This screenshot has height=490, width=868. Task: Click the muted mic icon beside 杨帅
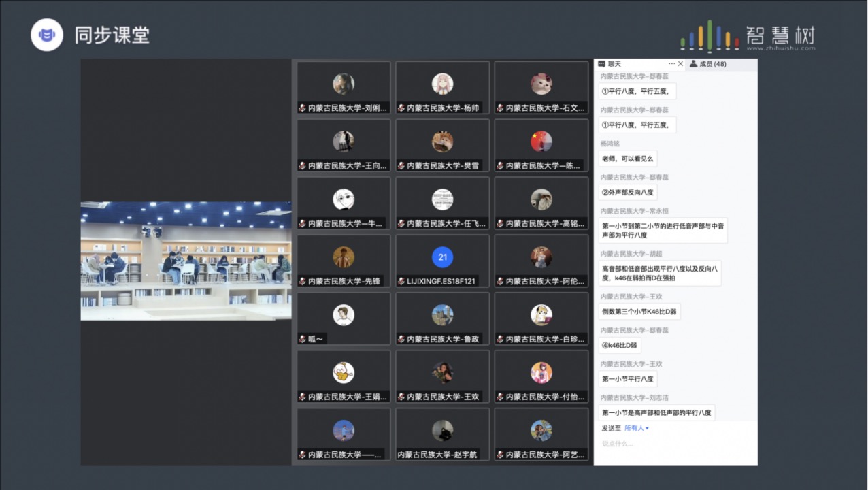(x=402, y=108)
